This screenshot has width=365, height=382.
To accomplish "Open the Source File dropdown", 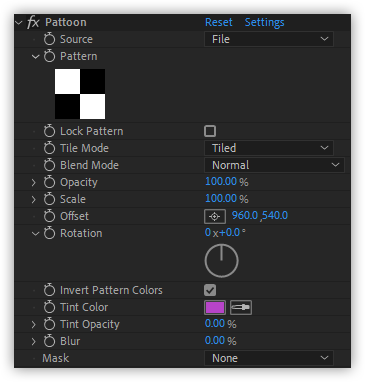I will [269, 39].
